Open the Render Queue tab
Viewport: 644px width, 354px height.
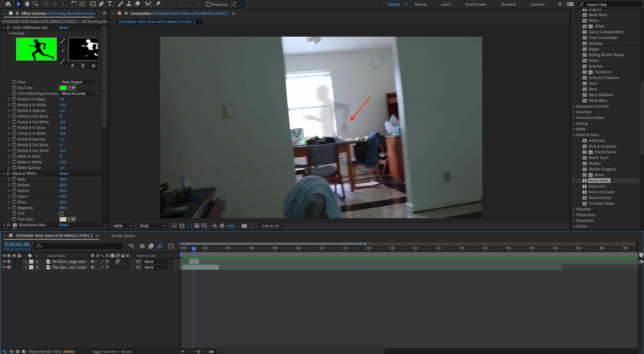point(123,236)
